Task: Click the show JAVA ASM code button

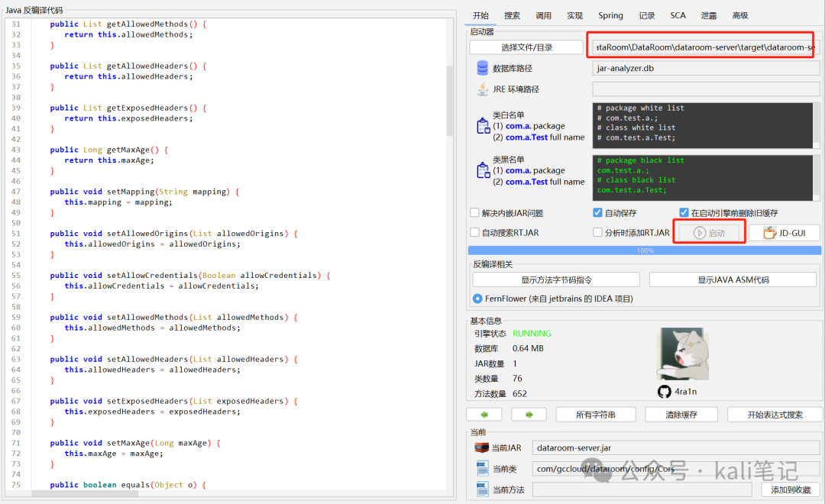Action: (733, 280)
